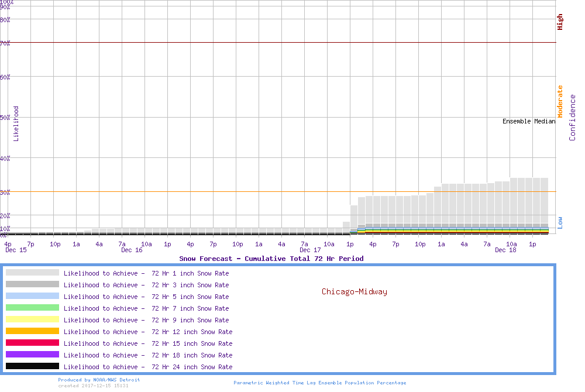The width and height of the screenshot is (585, 392).
Task: Click the 70% likelihood axis label
Action: click(5, 43)
